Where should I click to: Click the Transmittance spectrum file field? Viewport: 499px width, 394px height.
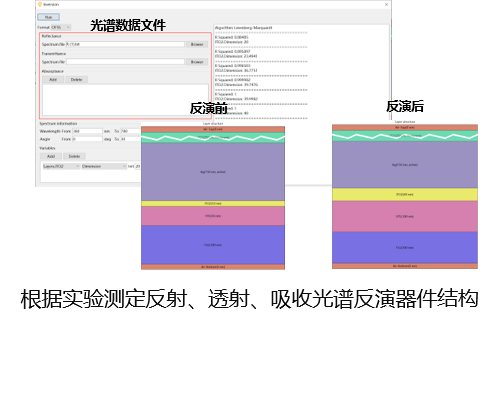125,62
